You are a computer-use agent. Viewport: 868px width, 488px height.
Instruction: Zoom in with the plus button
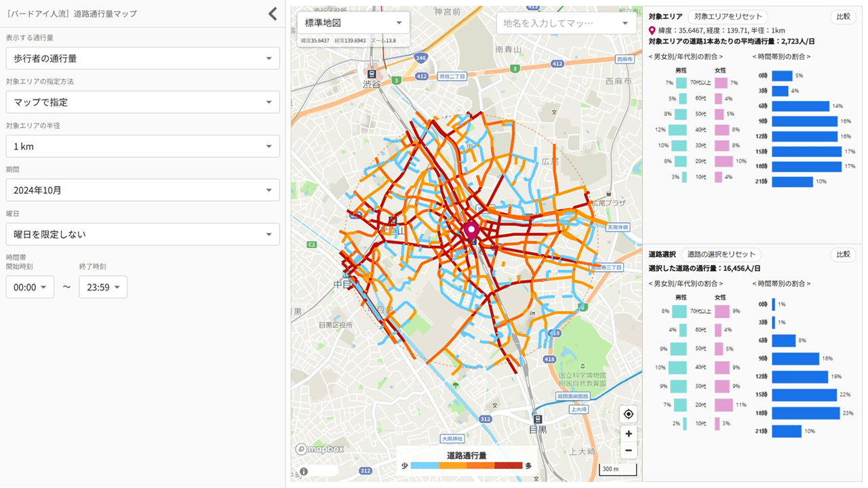click(x=629, y=434)
